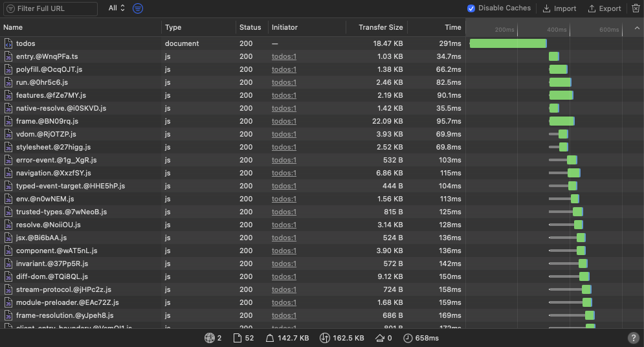Click the 400ms waterfall timeline marker

557,30
